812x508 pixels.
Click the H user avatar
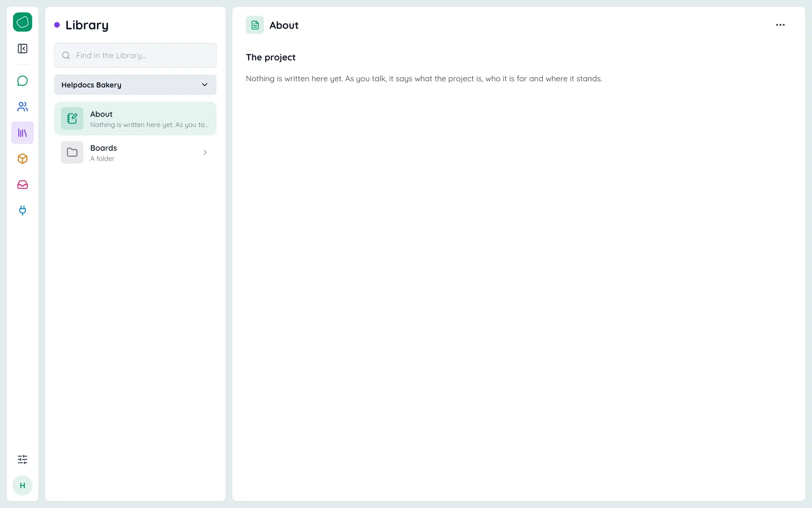(x=22, y=486)
